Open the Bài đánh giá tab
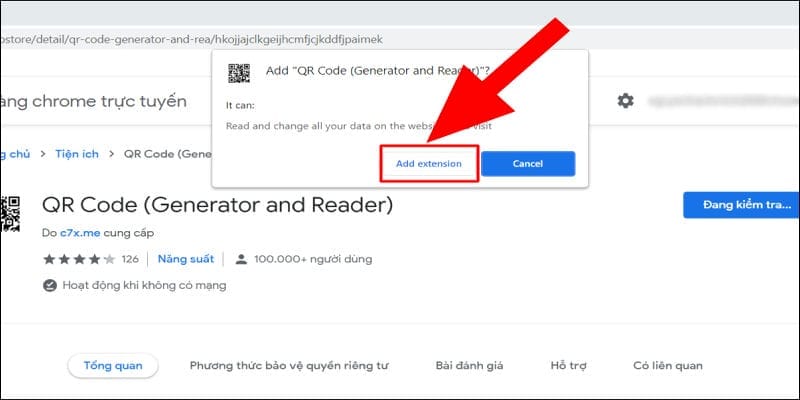 click(469, 366)
